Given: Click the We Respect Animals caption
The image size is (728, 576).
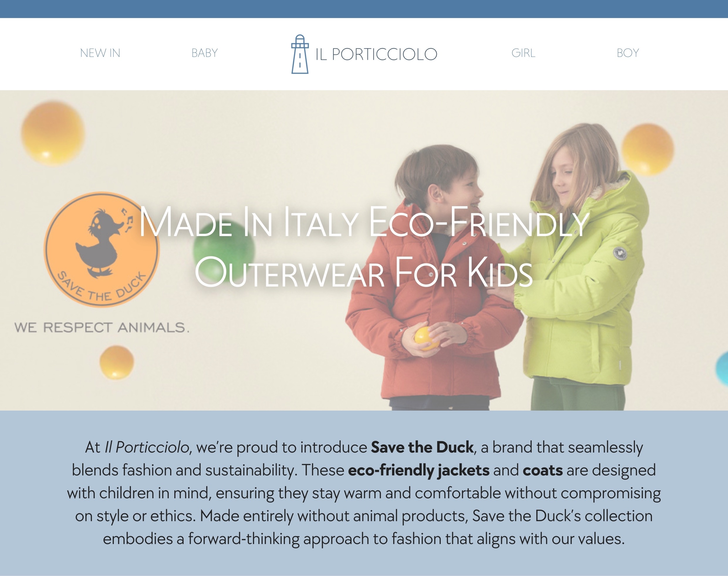Looking at the screenshot, I should (102, 328).
